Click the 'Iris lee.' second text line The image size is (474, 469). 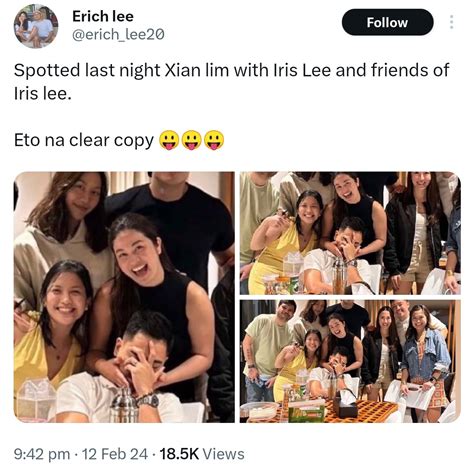43,94
